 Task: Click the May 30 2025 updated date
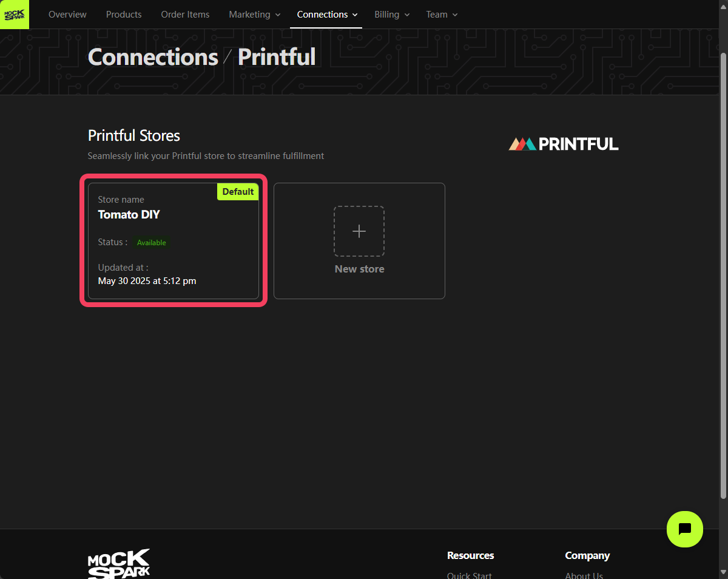pos(147,281)
